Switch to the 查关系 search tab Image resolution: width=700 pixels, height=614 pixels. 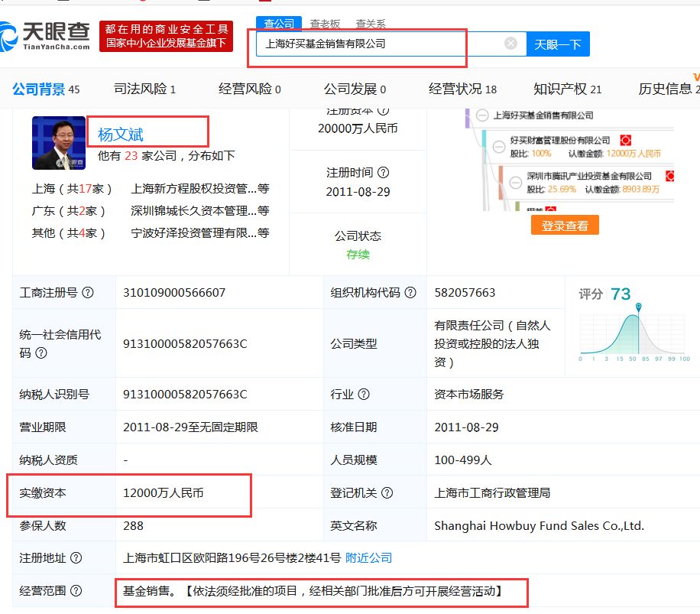[x=371, y=24]
